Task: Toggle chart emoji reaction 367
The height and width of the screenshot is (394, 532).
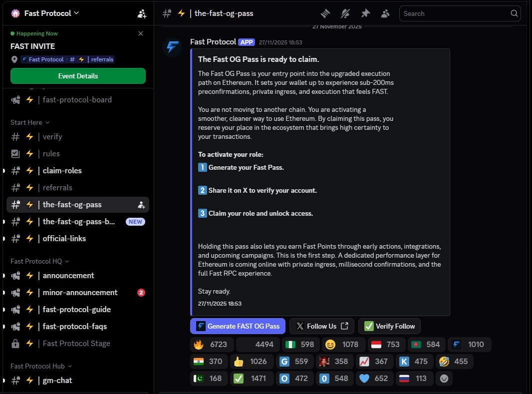Action: 375,362
